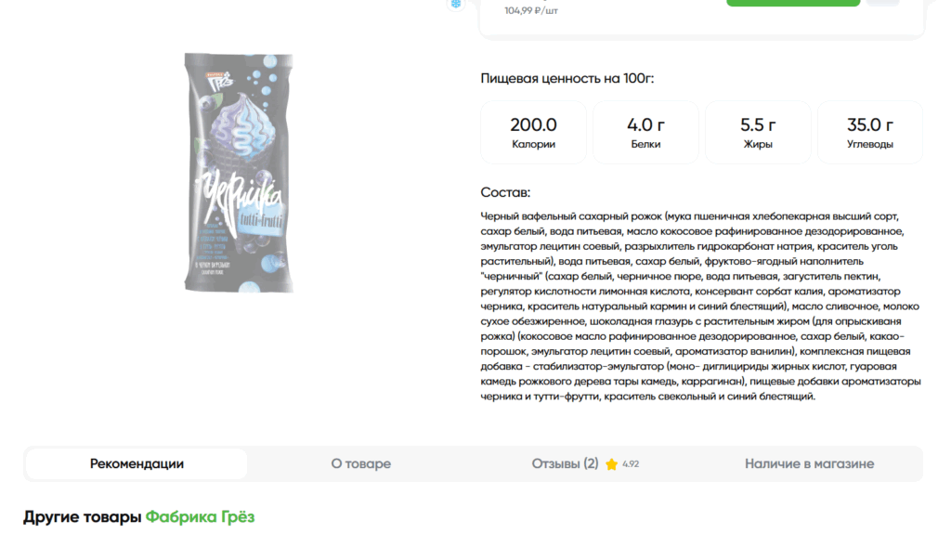This screenshot has height=560, width=951.
Task: Select the 5.5 г Жиры card
Action: tap(758, 133)
